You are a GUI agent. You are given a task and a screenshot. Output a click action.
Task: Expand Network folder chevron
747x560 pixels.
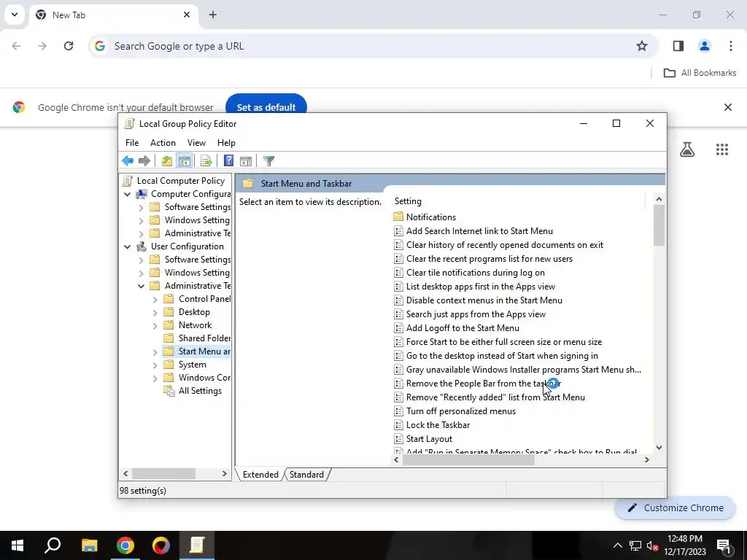[x=155, y=326]
